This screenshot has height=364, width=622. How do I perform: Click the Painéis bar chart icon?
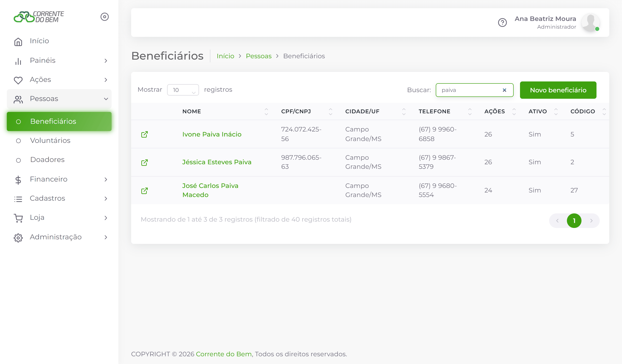point(18,61)
